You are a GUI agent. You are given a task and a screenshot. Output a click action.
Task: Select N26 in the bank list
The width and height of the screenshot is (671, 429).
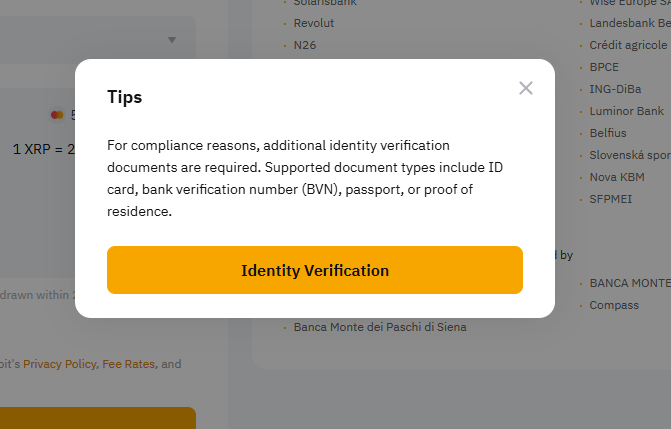(305, 45)
